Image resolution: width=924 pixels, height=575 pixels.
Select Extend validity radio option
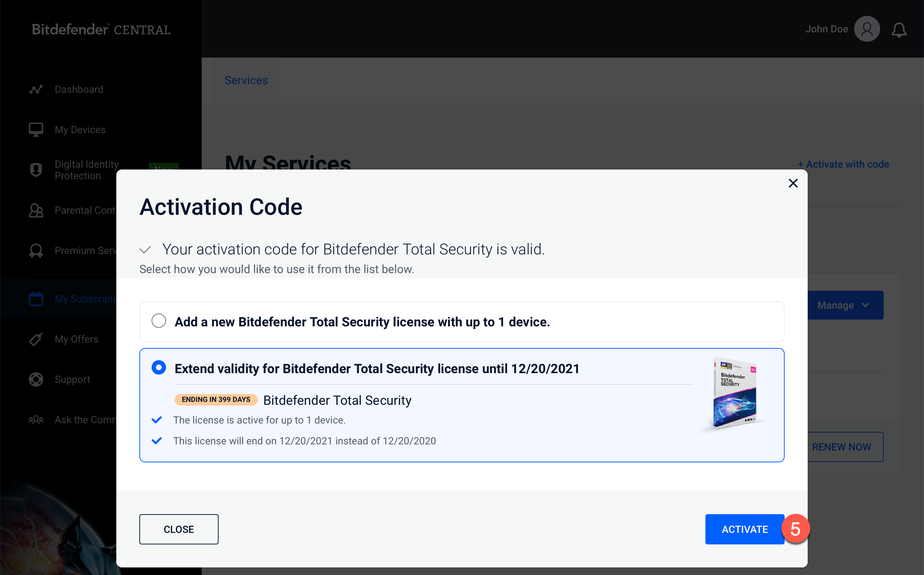[159, 368]
